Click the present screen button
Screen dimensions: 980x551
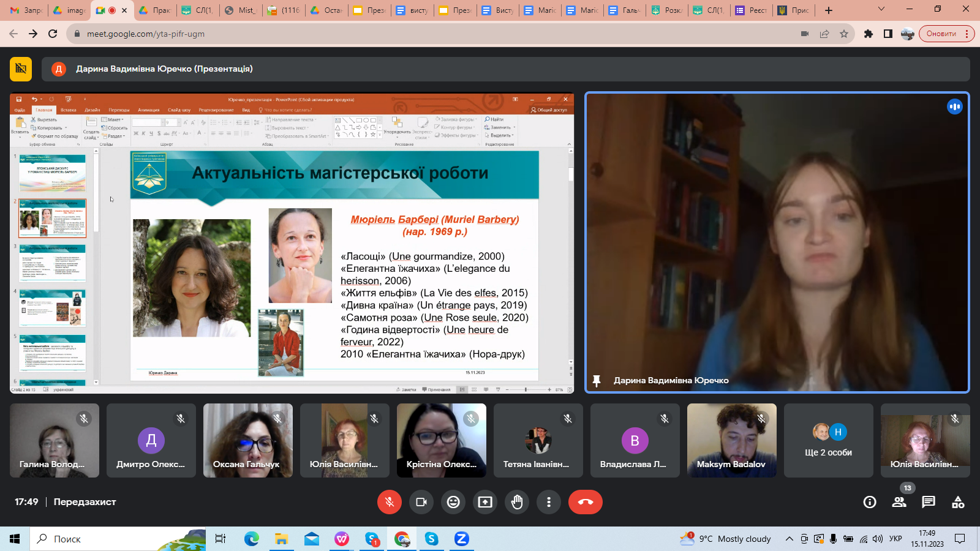[x=485, y=502]
